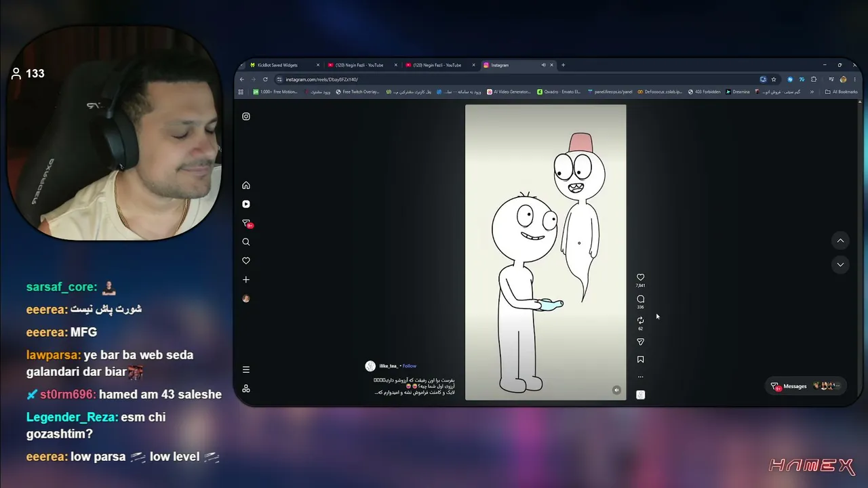Open the ilike_tea_ profile name
This screenshot has width=868, height=488.
click(x=389, y=366)
